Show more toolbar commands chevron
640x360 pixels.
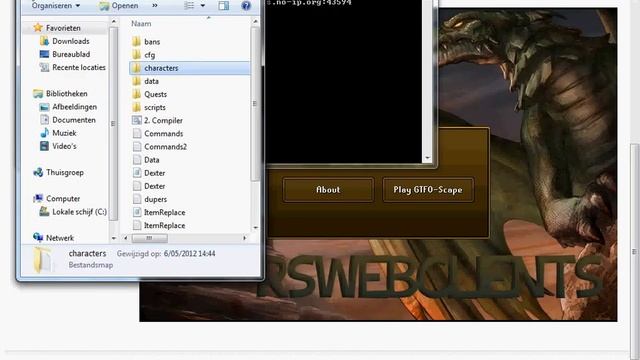155,6
